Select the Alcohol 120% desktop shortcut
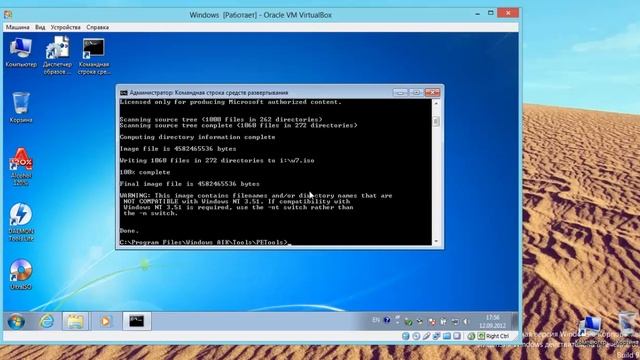 pyautogui.click(x=21, y=167)
